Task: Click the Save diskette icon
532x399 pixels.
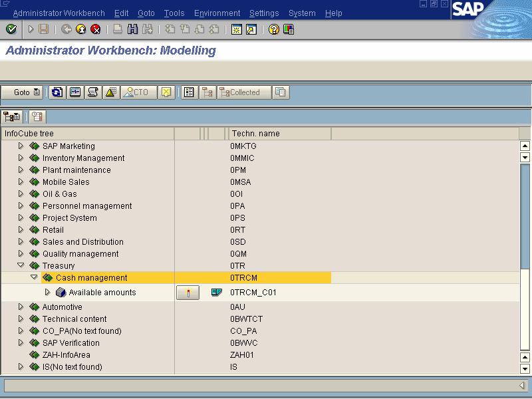Action: pos(43,29)
